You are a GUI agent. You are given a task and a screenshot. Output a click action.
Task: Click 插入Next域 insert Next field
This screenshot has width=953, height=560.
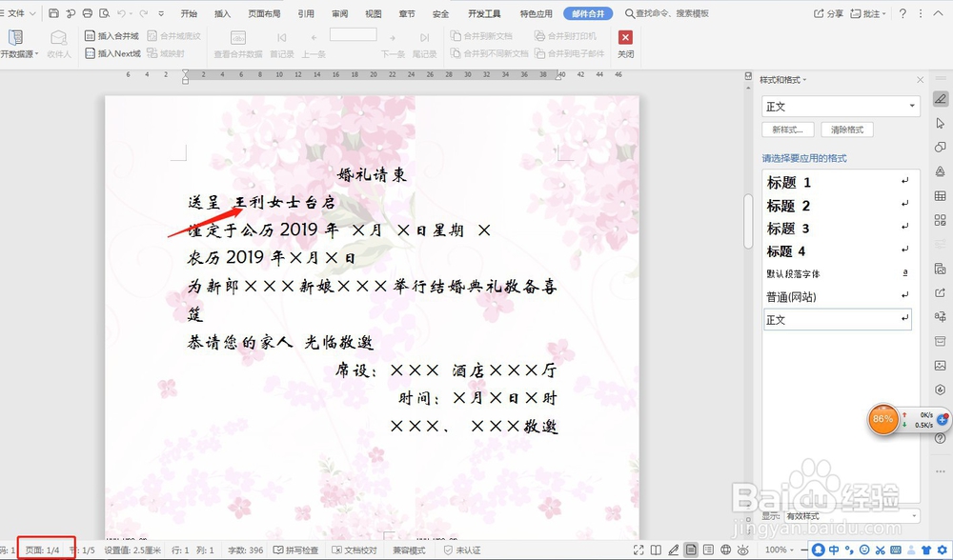point(112,53)
